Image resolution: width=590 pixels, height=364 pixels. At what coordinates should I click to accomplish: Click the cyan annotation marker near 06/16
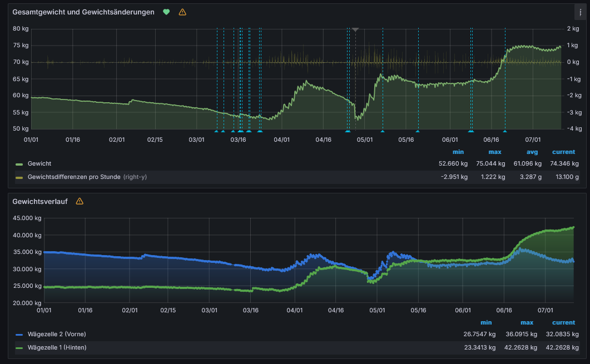pyautogui.click(x=505, y=131)
